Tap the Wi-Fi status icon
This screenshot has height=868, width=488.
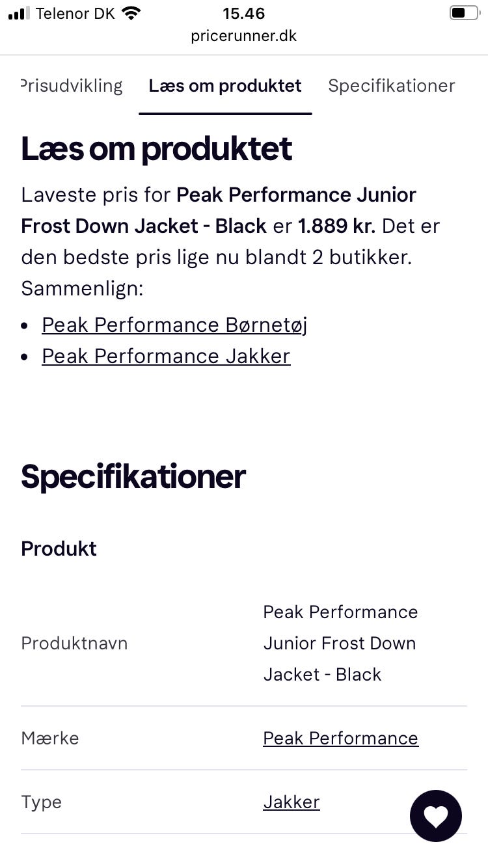131,14
